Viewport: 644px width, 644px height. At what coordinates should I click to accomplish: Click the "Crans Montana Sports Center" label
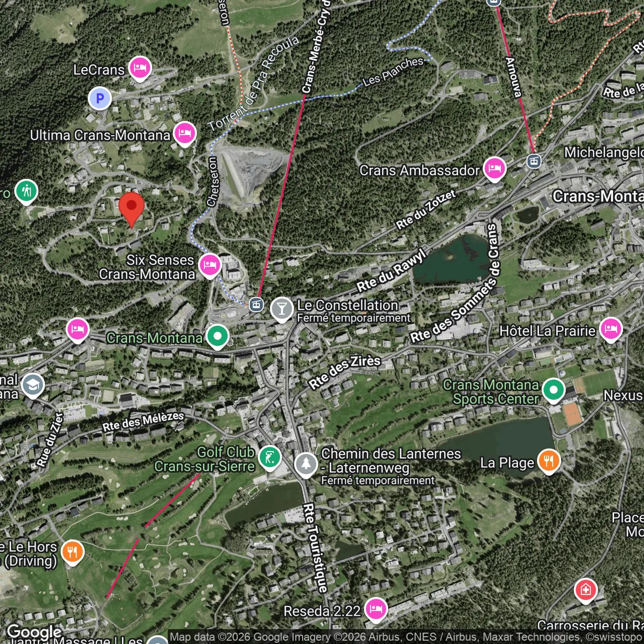tap(491, 392)
